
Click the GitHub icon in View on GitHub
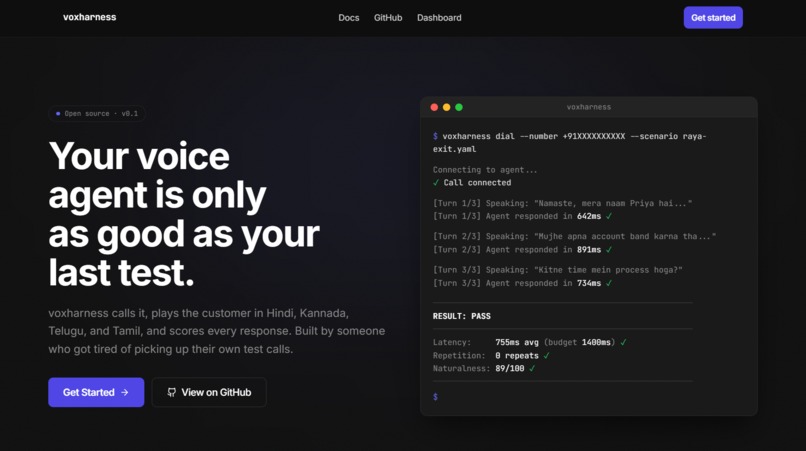pyautogui.click(x=172, y=392)
